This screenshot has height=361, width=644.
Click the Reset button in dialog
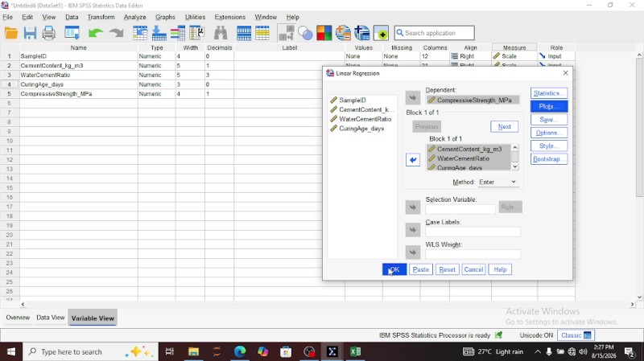click(x=447, y=269)
